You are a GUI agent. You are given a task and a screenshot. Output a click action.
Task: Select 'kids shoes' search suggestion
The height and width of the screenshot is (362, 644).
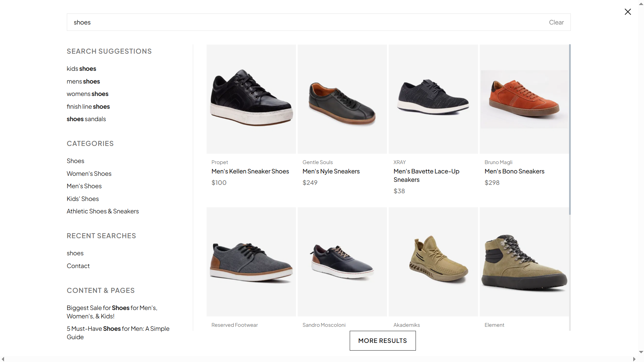[x=81, y=68]
